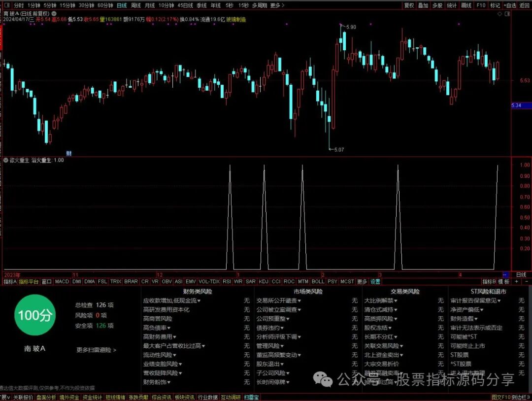Click the panel layout icon at chart top-right
This screenshot has width=532, height=401.
click(x=507, y=14)
